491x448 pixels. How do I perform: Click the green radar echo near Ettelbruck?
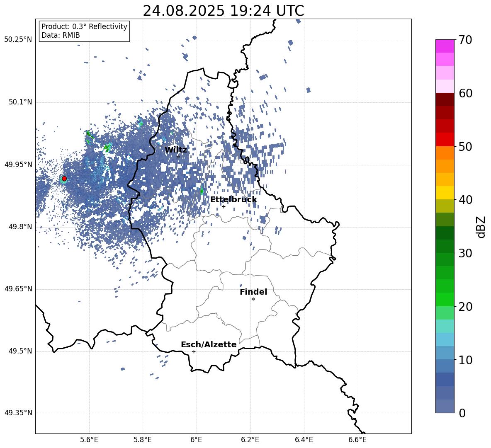[202, 190]
